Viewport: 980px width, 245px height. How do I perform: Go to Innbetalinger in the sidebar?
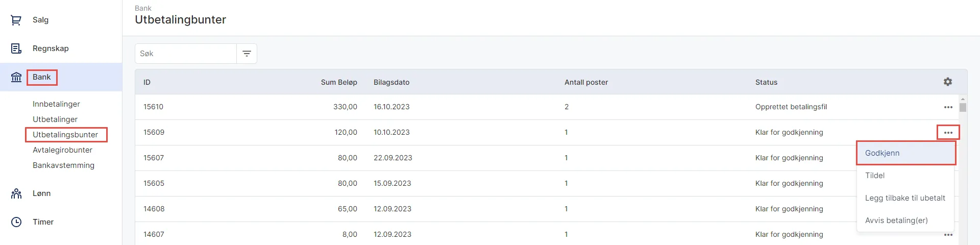(56, 104)
